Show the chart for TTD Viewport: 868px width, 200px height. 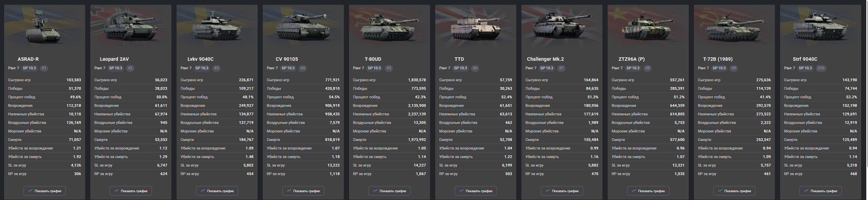coord(476,191)
